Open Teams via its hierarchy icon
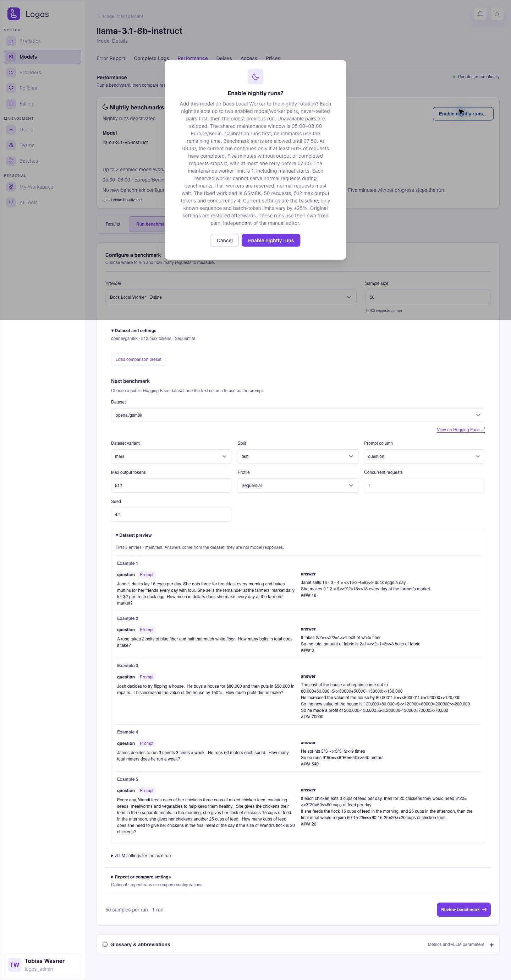This screenshot has width=511, height=980. point(11,145)
